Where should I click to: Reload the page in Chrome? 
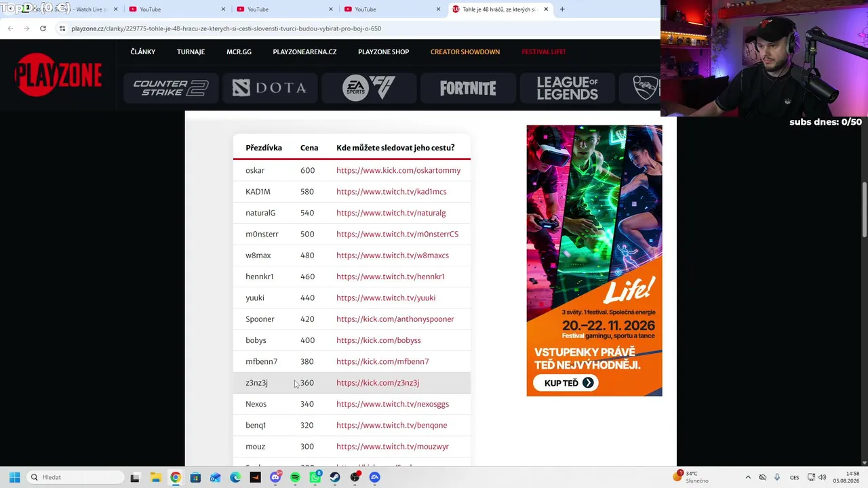click(x=43, y=28)
